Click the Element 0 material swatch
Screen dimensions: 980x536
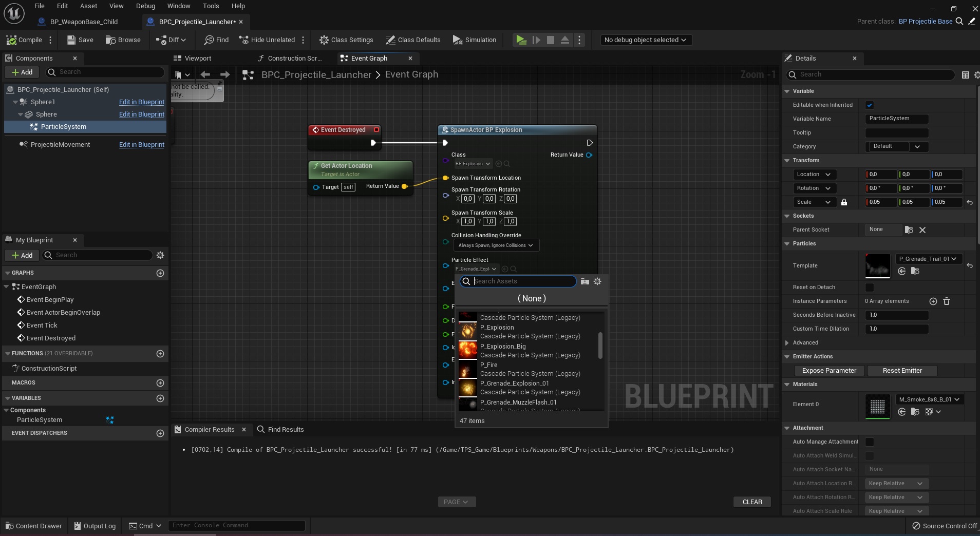[877, 407]
